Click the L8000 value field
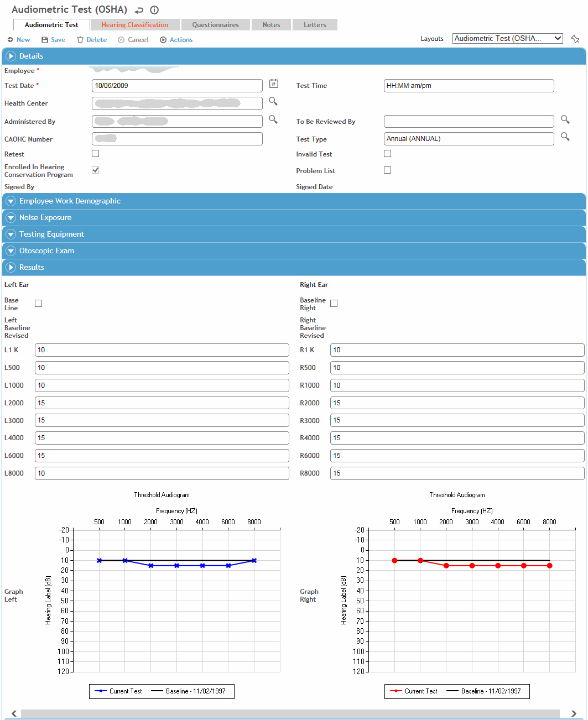588x720 pixels. pos(162,473)
